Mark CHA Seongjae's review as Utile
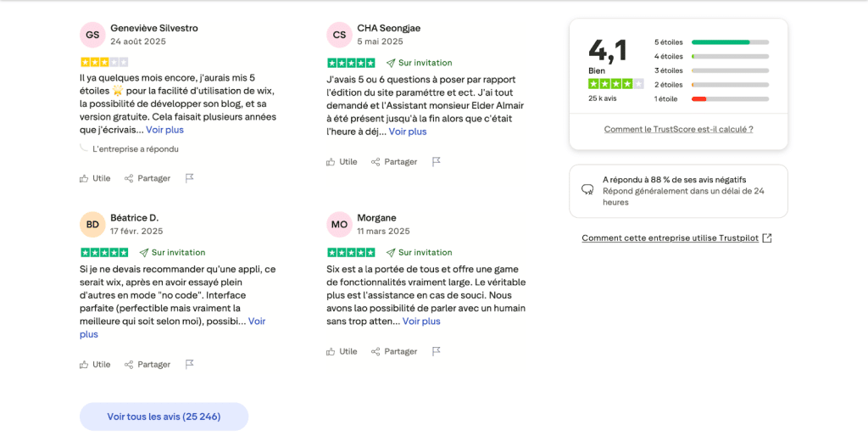868x436 pixels. click(x=342, y=161)
